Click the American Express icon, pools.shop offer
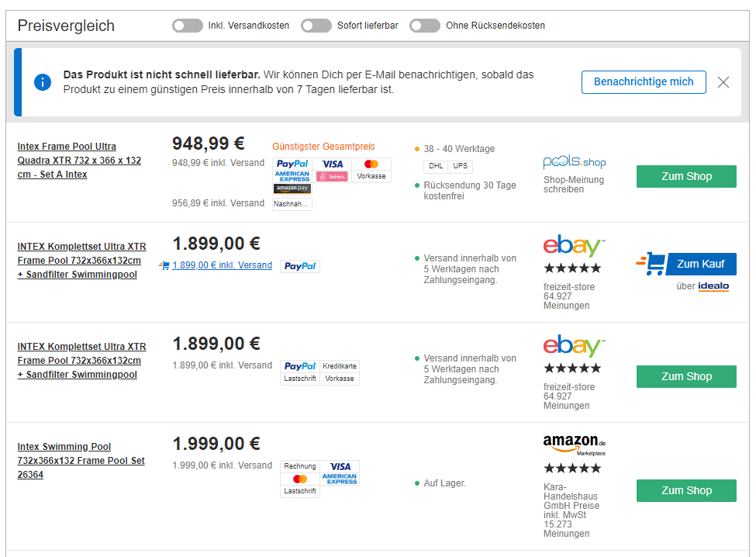756x557 pixels. tap(292, 176)
